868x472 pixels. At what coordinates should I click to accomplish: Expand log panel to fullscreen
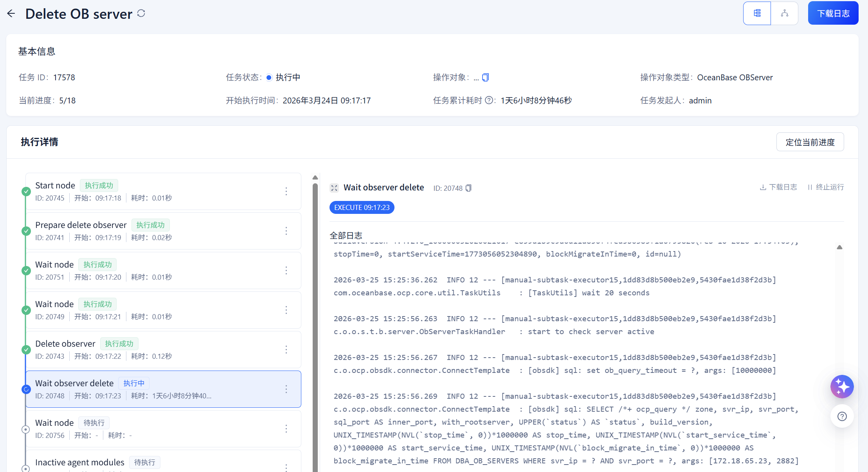[334, 188]
